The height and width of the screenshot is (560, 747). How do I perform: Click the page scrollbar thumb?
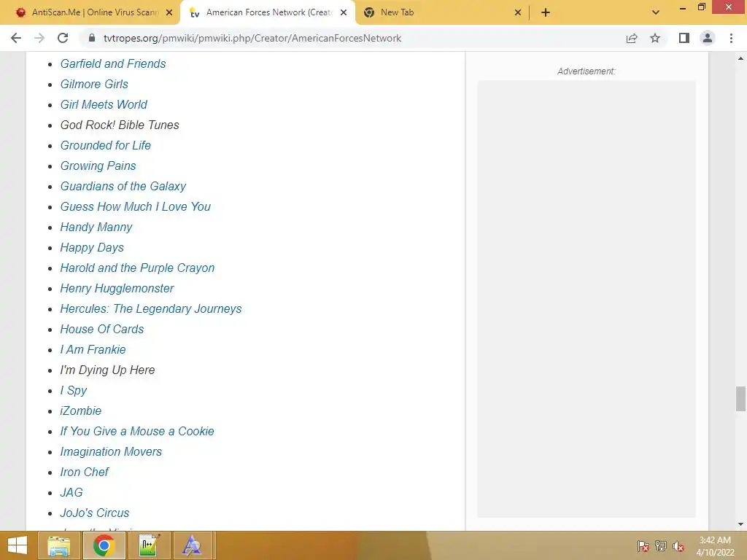tap(740, 399)
